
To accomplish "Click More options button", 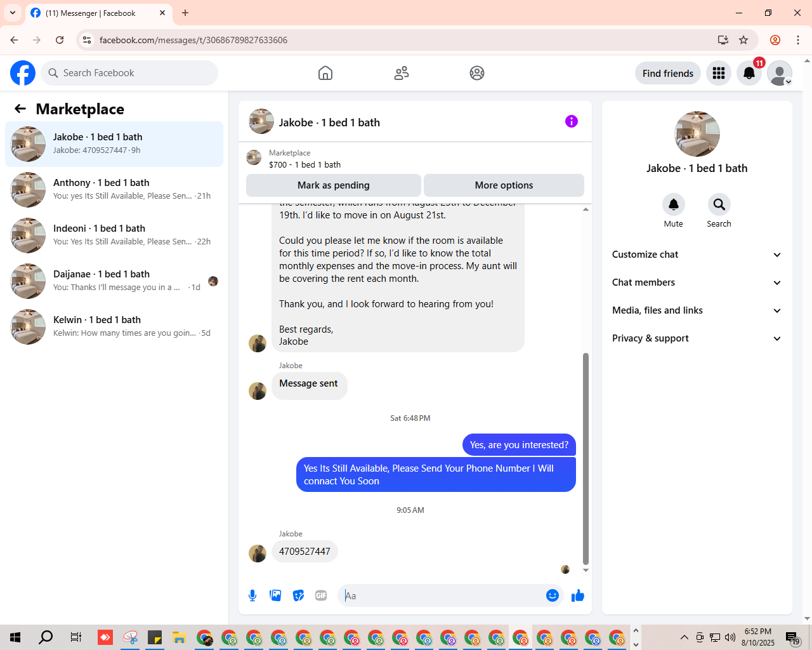I will click(x=504, y=185).
